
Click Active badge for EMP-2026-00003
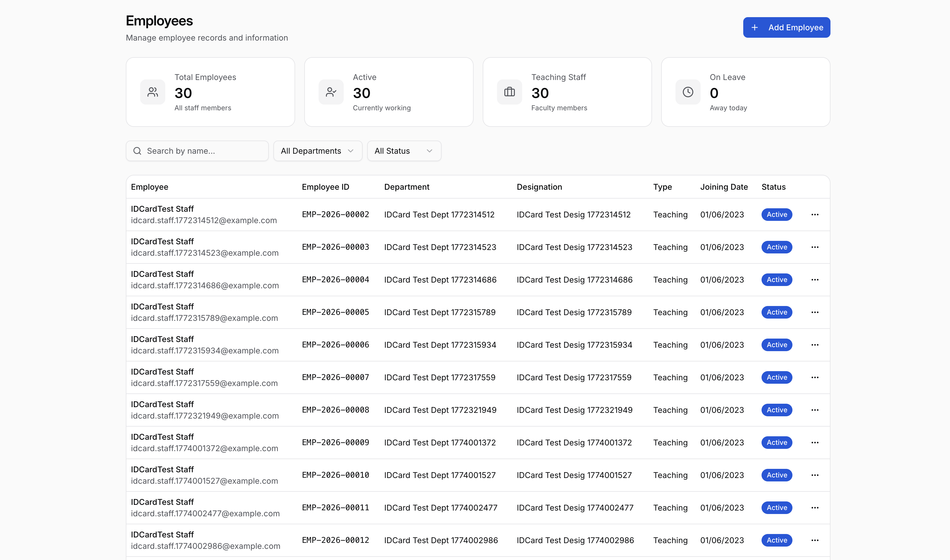pos(776,247)
